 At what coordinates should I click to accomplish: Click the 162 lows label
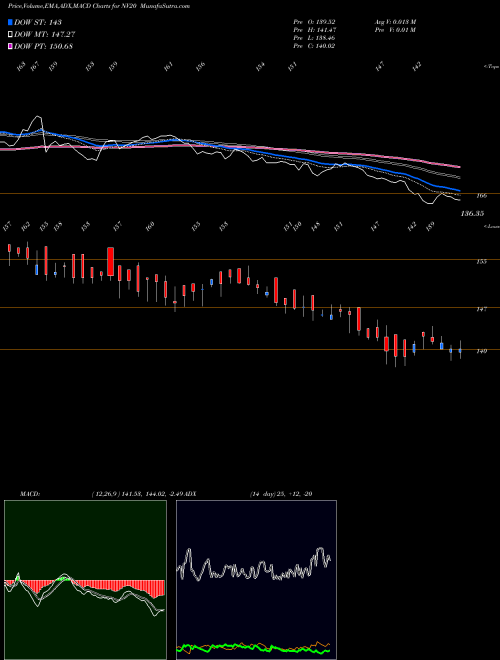pos(26,226)
